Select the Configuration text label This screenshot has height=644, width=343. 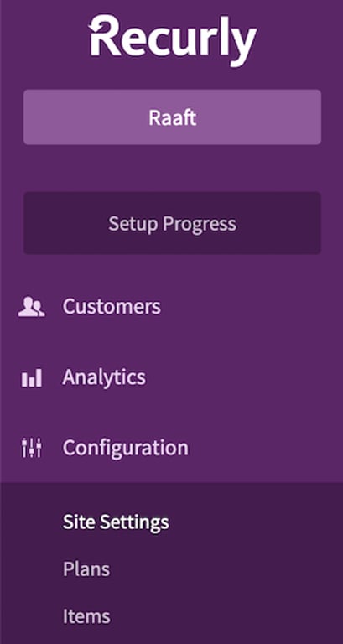125,448
